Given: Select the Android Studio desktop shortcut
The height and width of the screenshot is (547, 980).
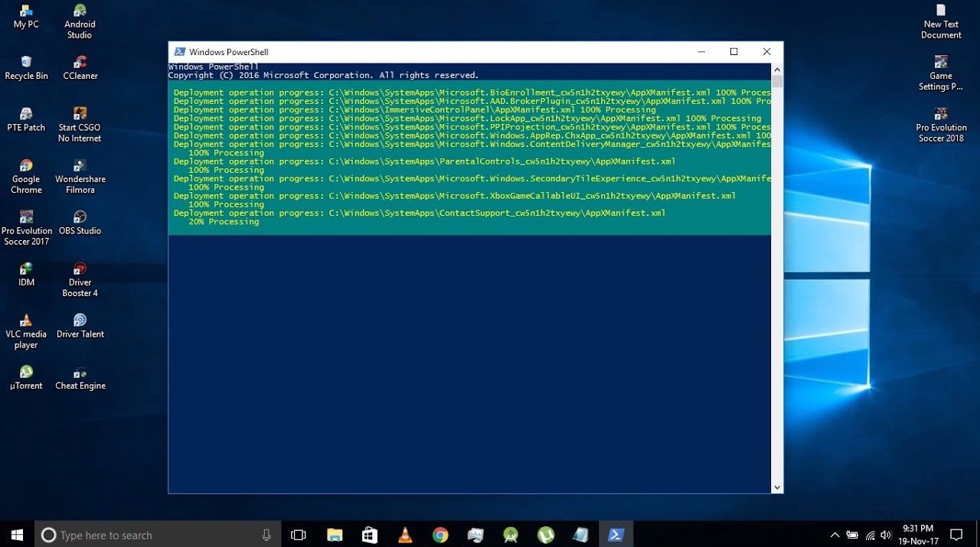Looking at the screenshot, I should pos(80,11).
